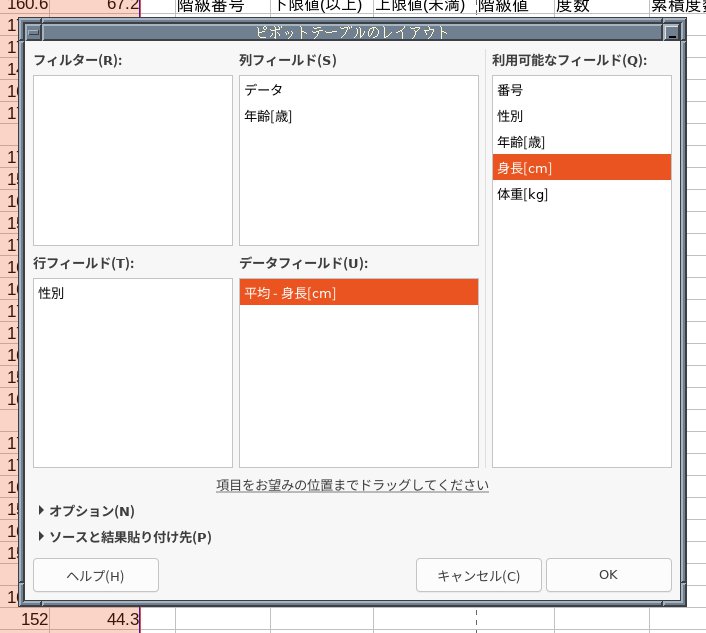The image size is (706, 633).
Task: Select 平均 - 身長[cm] in data fields
Action: point(290,293)
